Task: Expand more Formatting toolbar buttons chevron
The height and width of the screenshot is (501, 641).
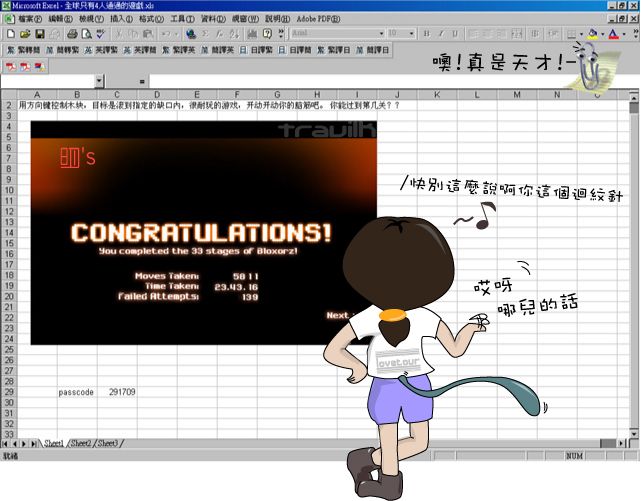Action: coord(636,34)
